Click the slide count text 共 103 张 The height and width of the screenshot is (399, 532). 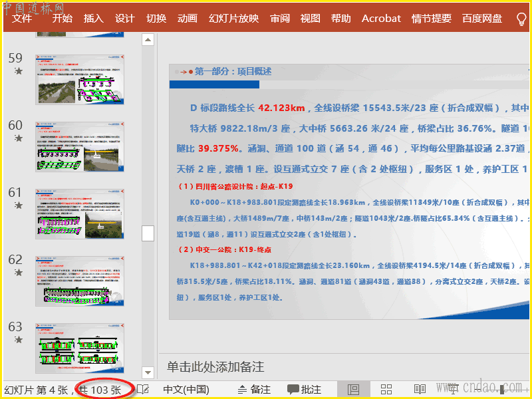click(x=100, y=390)
